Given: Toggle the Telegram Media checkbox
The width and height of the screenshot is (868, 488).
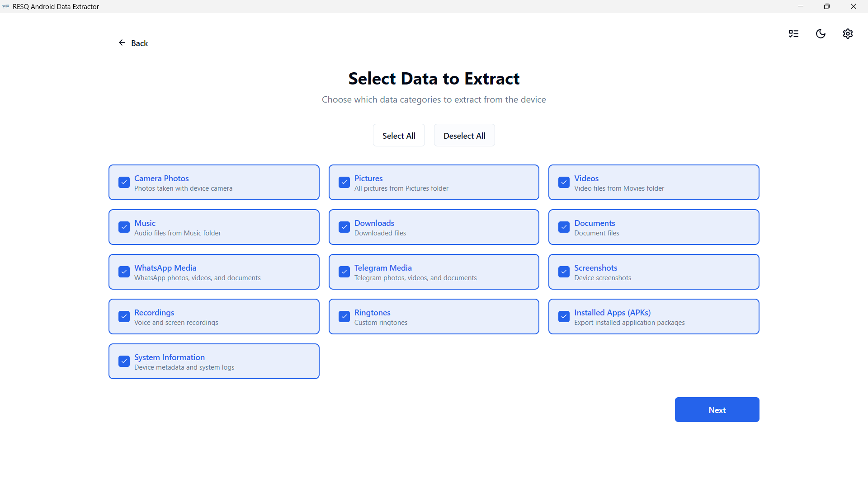Looking at the screenshot, I should (344, 272).
